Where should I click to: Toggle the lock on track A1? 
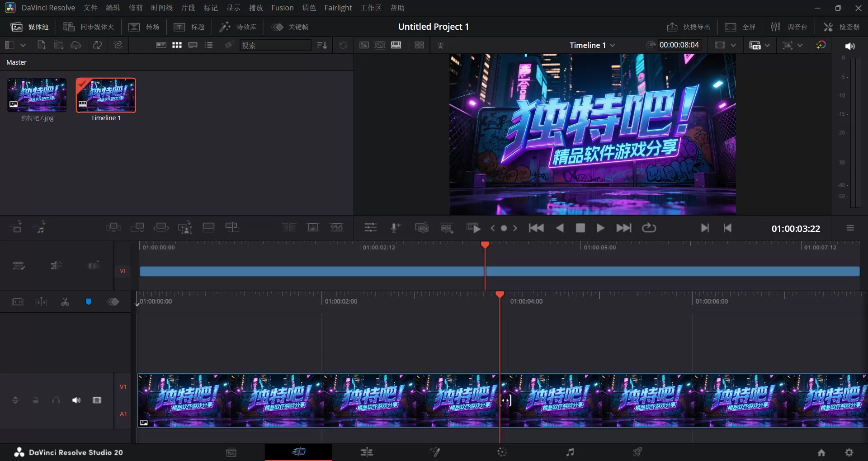point(36,400)
